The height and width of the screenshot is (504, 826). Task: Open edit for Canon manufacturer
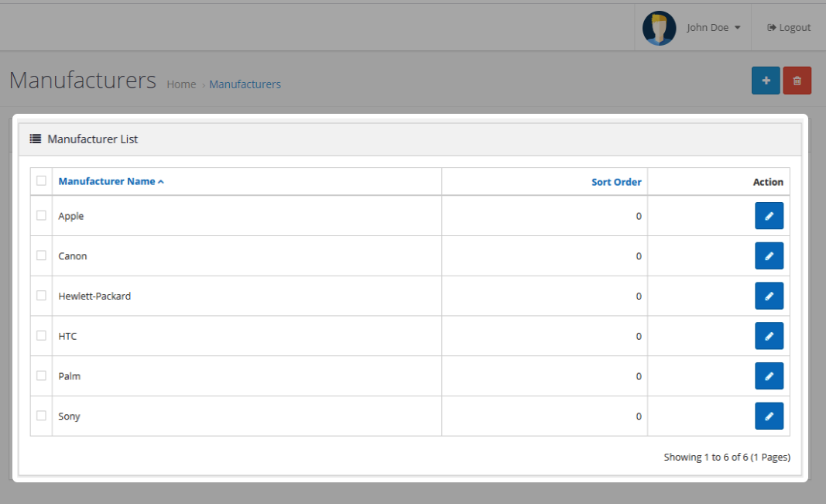[769, 256]
